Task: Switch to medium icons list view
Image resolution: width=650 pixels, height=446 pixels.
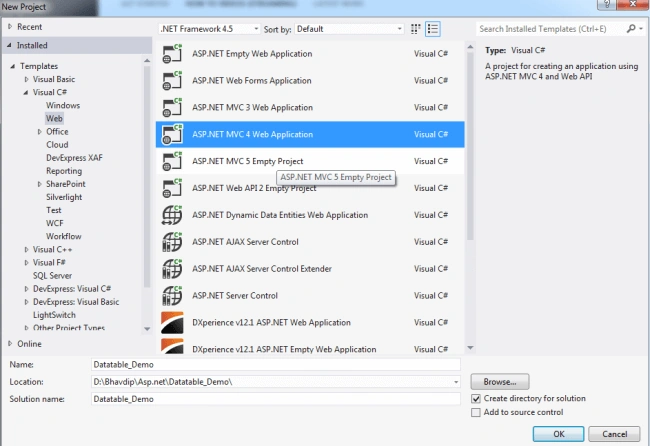Action: (432, 29)
